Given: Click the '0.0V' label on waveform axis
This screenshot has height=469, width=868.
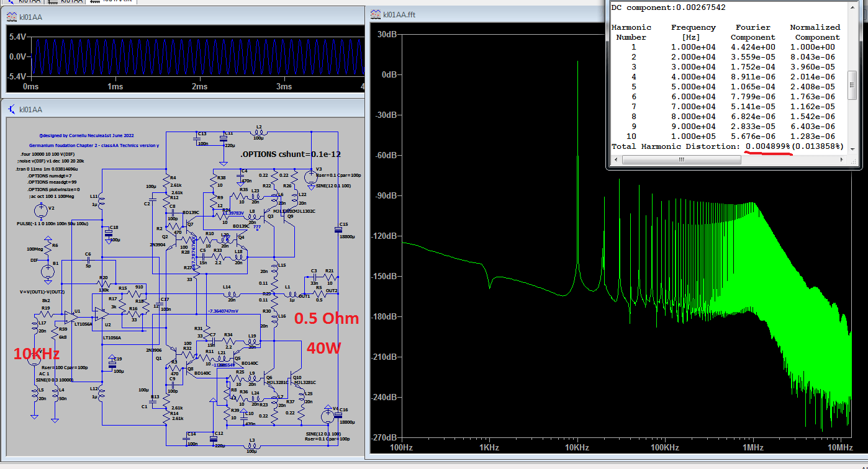Looking at the screenshot, I should click(17, 56).
